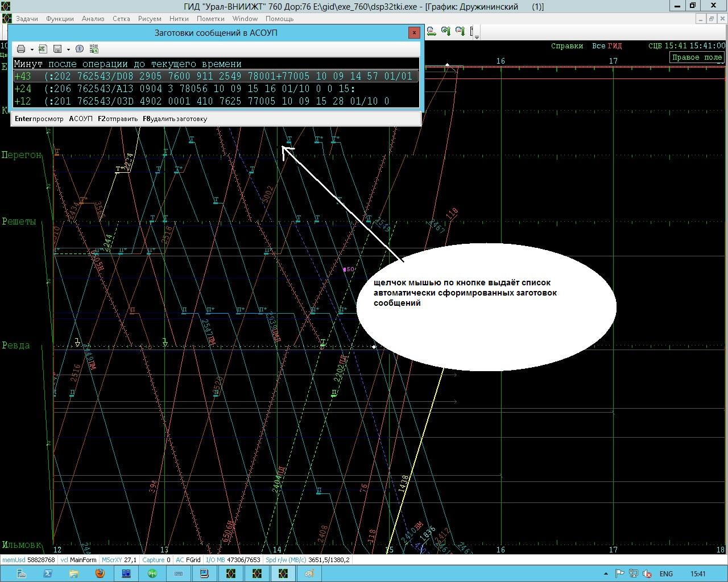Click the vertical zoom-in toolbar icon
Viewport: 728px width, 582px height.
[x=446, y=32]
